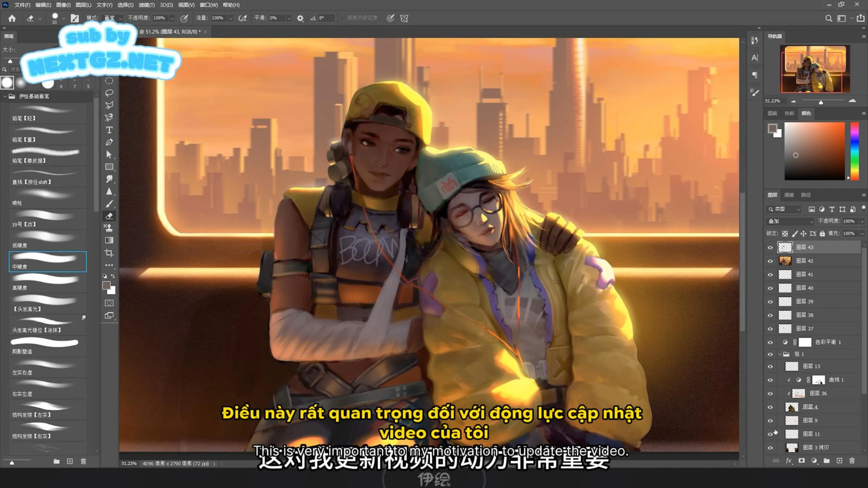Hide the 图层 42 layer
The width and height of the screenshot is (868, 488).
pyautogui.click(x=771, y=261)
